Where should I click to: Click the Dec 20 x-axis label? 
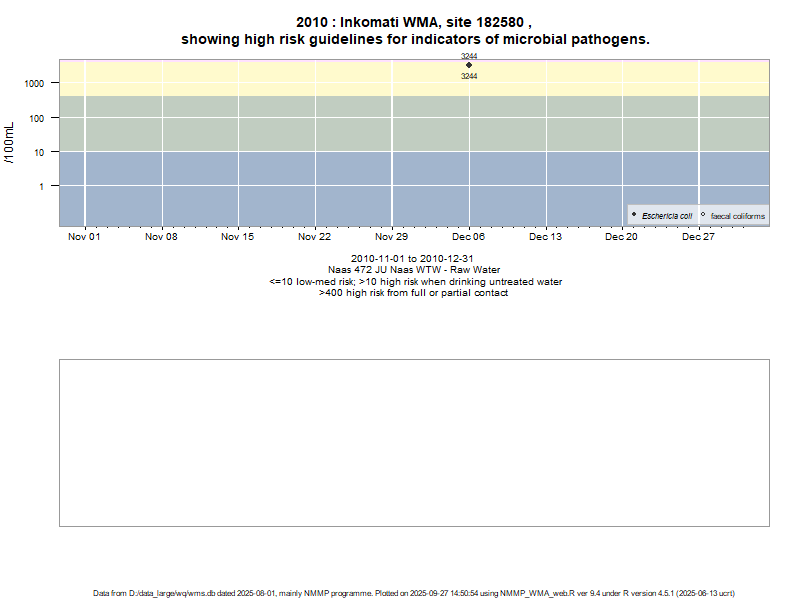[622, 237]
